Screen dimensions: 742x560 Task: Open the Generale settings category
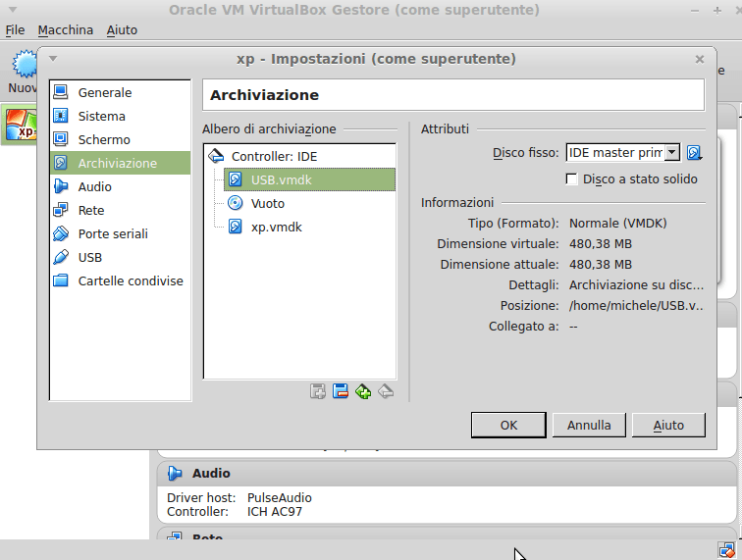click(x=120, y=93)
